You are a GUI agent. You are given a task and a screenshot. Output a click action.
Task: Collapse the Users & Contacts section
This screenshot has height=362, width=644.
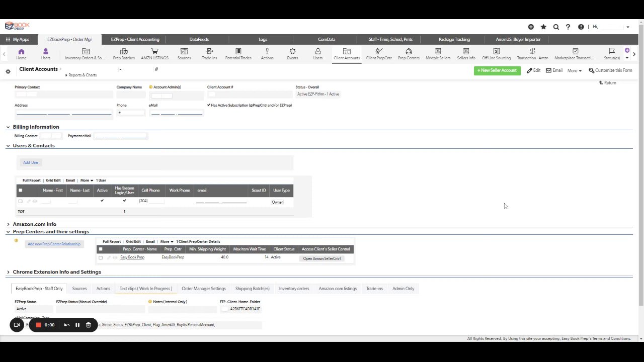click(8, 145)
